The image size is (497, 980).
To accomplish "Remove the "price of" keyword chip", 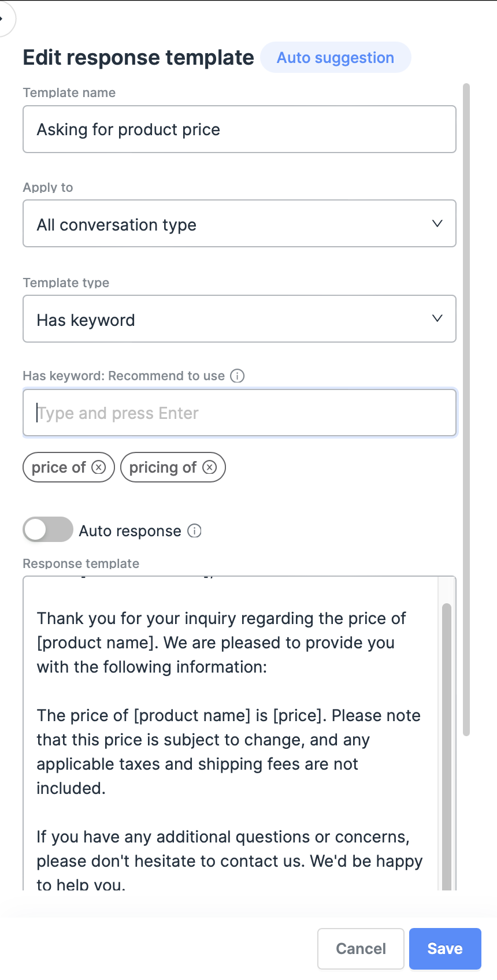I will point(99,467).
